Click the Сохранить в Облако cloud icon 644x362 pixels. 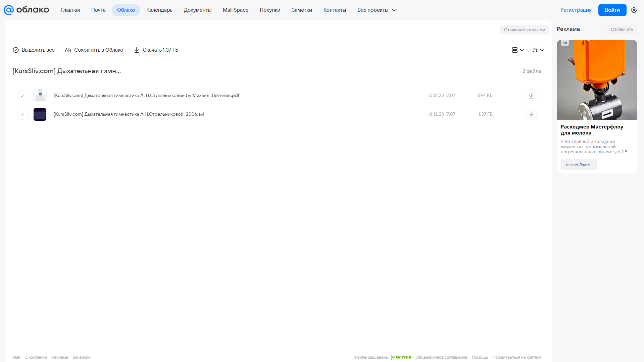point(68,50)
